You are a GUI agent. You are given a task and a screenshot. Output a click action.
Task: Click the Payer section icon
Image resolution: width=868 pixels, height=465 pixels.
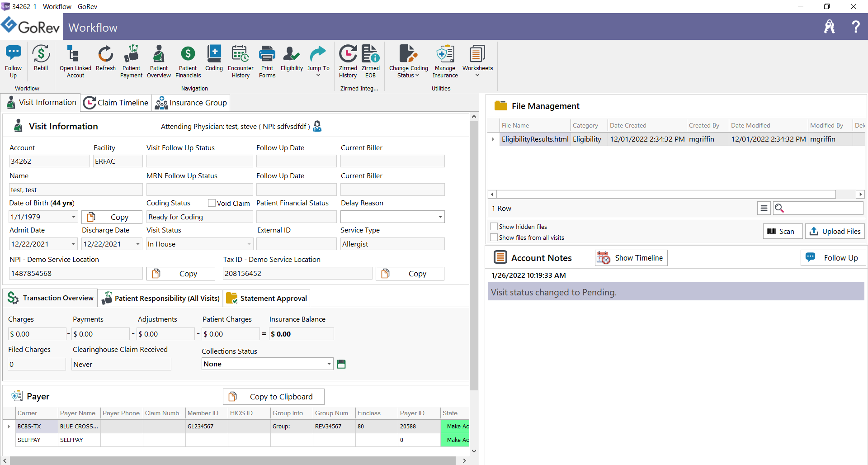[x=17, y=396]
